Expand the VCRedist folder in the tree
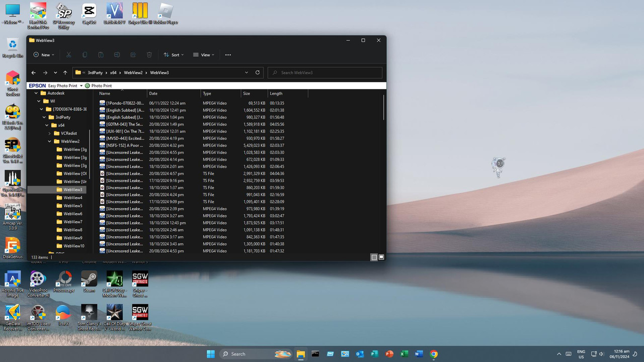644x362 pixels. (50, 133)
